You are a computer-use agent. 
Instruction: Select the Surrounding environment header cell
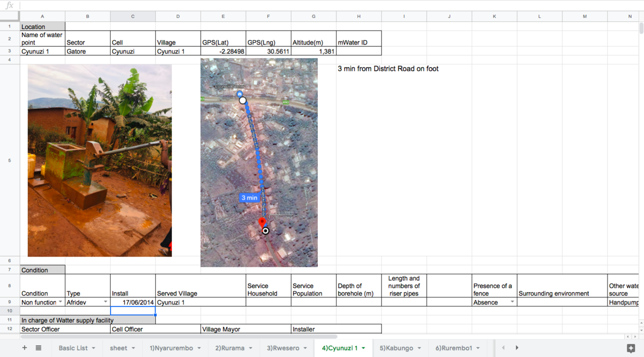pos(562,286)
